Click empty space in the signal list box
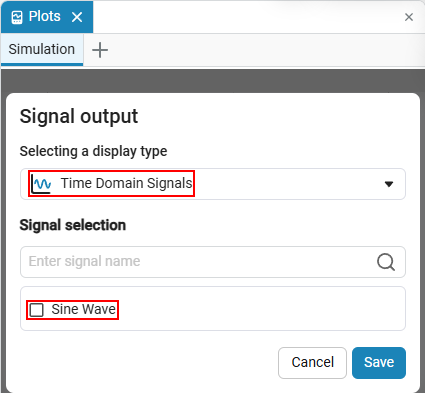 (260, 309)
